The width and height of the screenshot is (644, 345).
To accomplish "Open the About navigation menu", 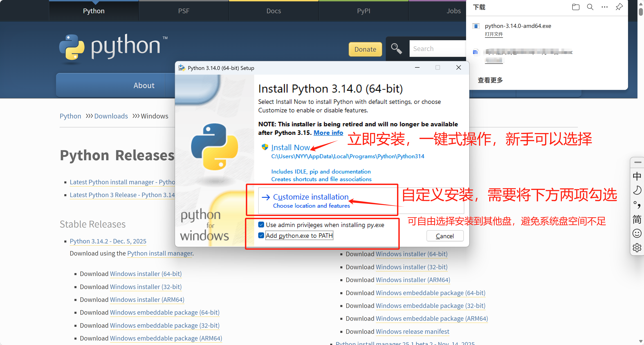I will [144, 85].
